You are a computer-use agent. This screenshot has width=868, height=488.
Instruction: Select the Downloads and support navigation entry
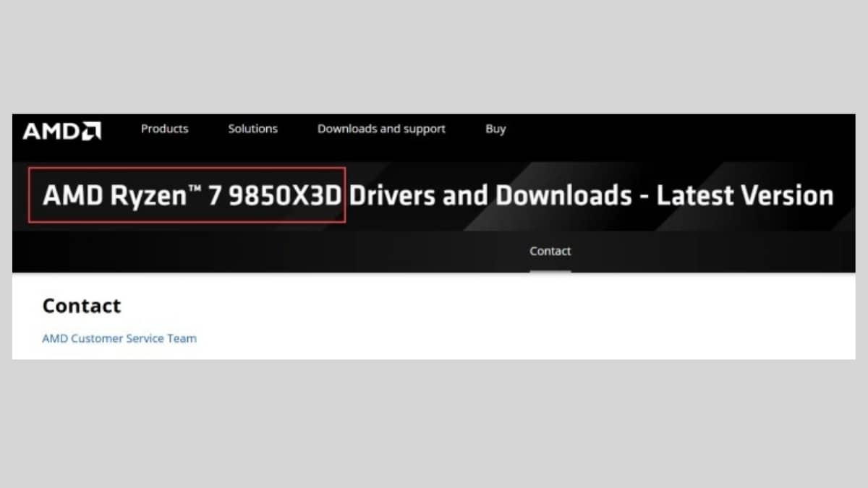381,129
